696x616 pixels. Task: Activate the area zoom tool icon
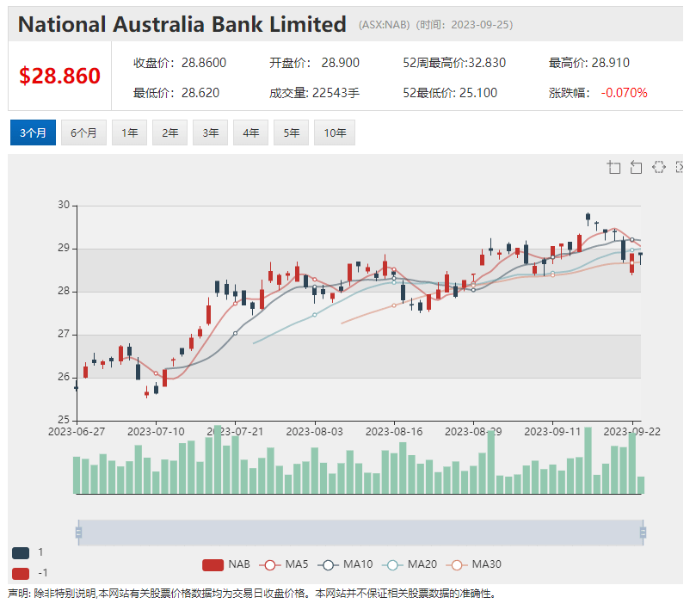point(614,167)
